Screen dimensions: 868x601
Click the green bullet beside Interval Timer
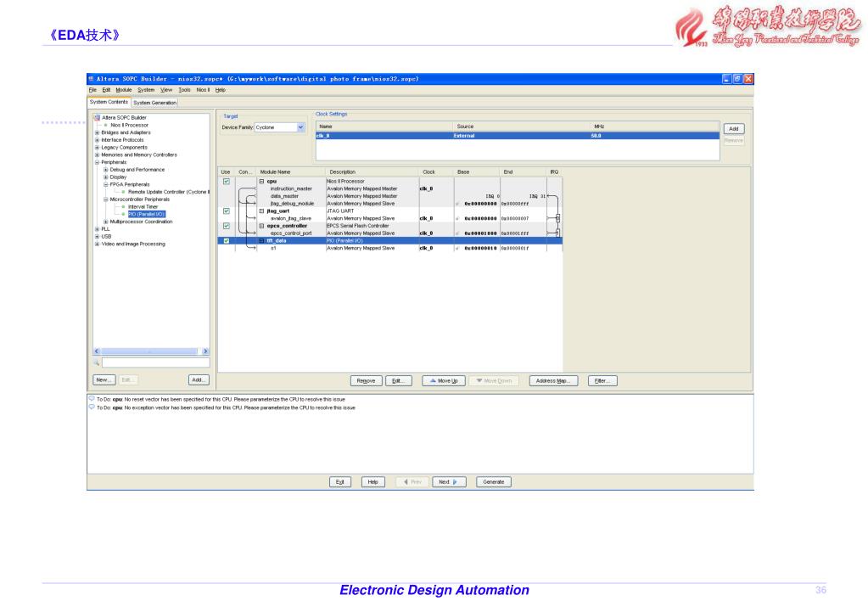coord(123,206)
